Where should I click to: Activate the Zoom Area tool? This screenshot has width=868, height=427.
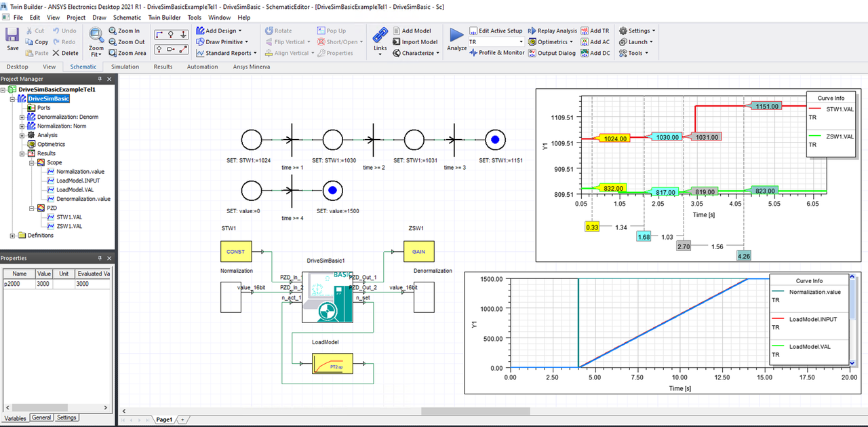point(127,53)
